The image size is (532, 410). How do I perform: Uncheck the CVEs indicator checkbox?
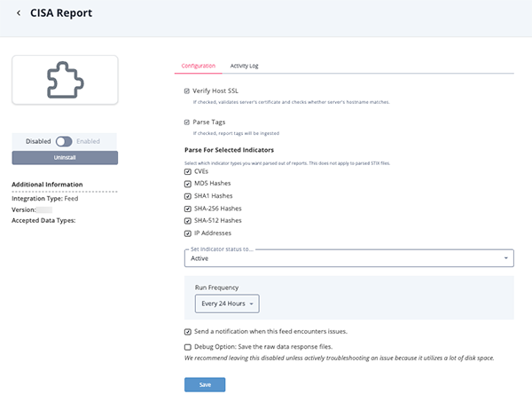(187, 171)
